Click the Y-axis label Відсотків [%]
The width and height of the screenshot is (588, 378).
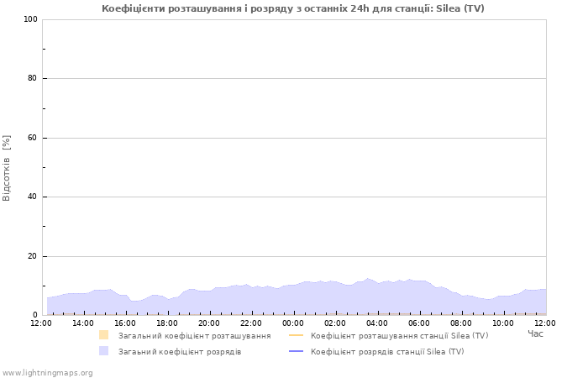click(x=8, y=167)
